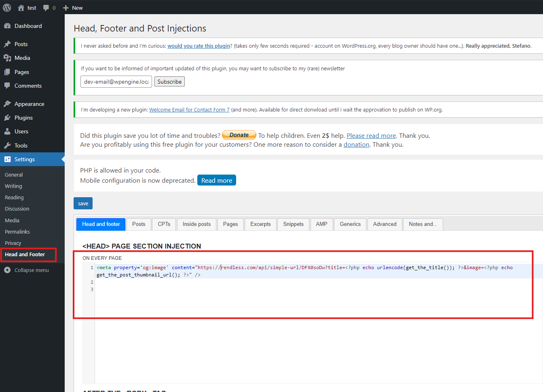Screen dimensions: 543x392
Task: Click the Users person icon
Action: (x=7, y=131)
